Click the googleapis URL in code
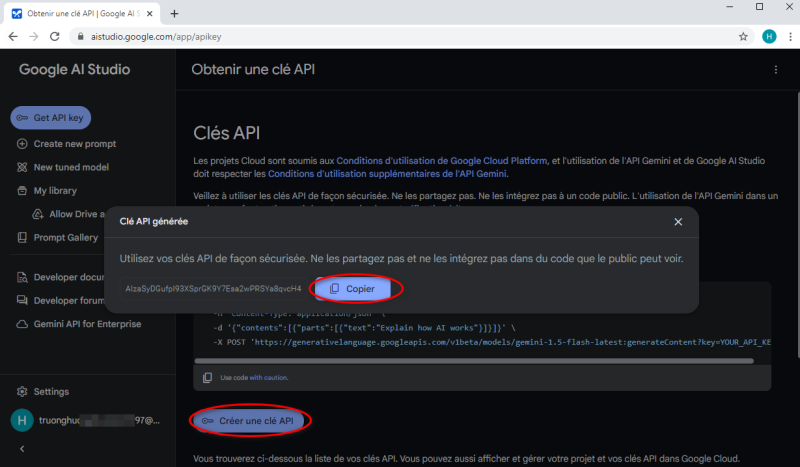The image size is (800, 467). (x=510, y=342)
